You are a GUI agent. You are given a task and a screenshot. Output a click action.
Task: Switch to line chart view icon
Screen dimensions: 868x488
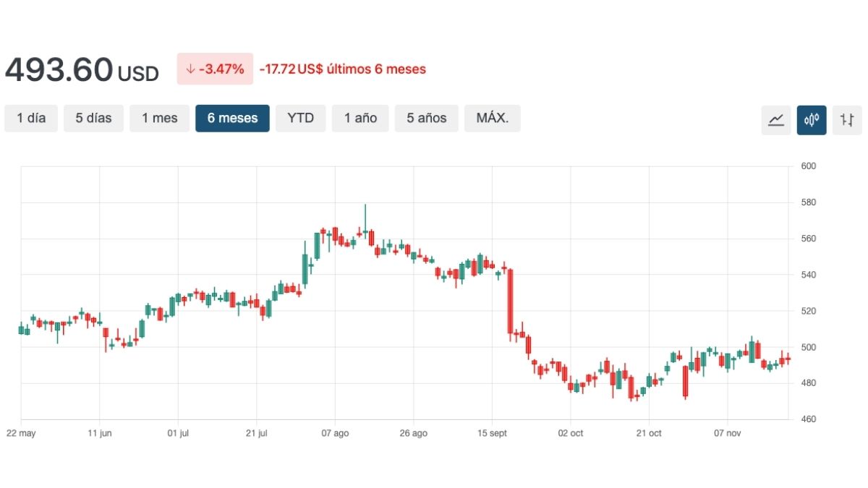(x=776, y=119)
